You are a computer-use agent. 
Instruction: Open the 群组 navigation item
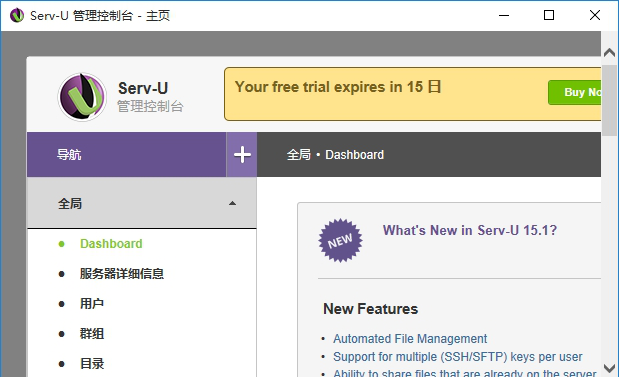point(92,334)
